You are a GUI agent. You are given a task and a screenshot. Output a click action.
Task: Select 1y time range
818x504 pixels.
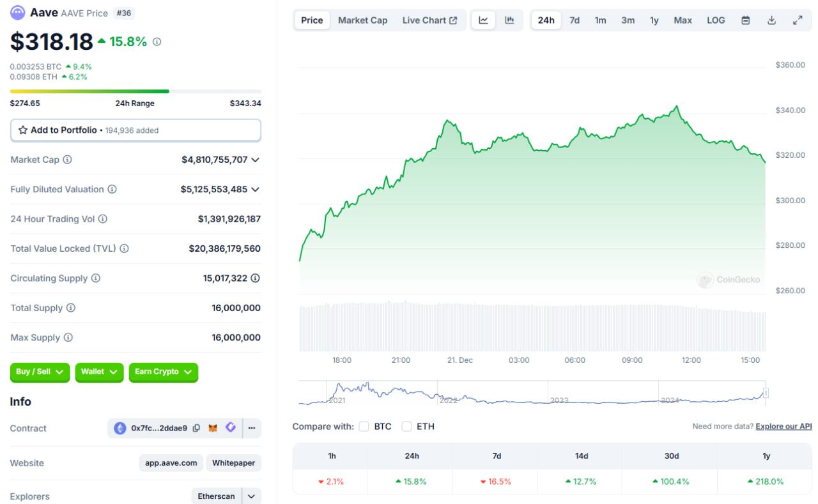654,20
